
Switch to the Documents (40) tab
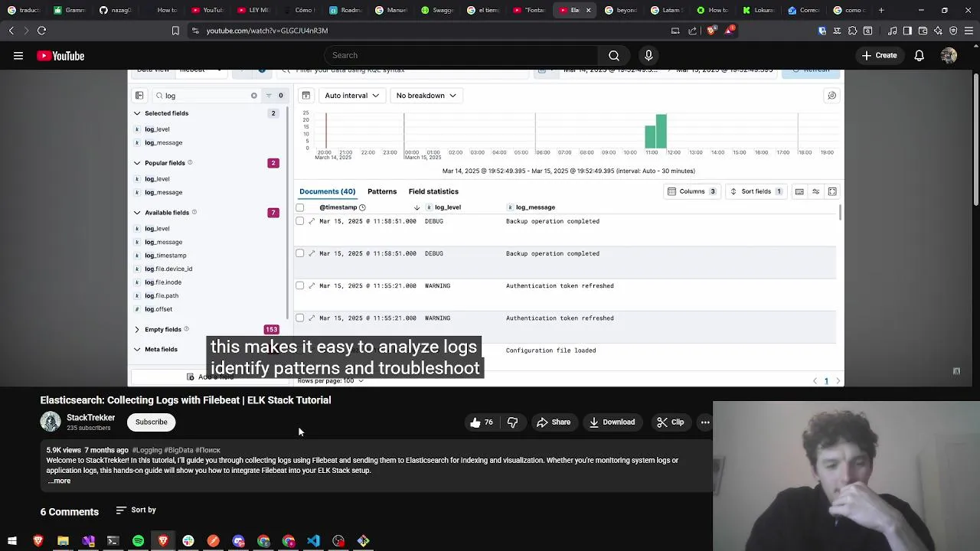pos(327,191)
